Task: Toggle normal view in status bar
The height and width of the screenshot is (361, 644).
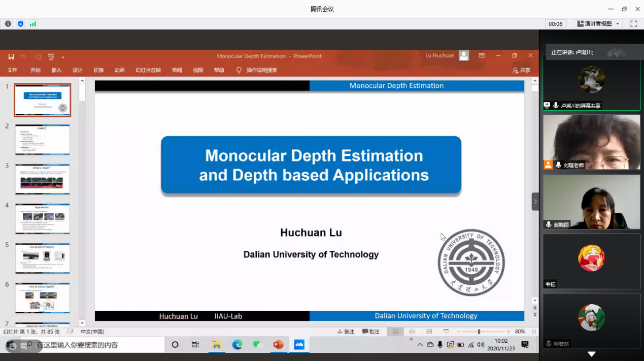Action: coord(395,332)
